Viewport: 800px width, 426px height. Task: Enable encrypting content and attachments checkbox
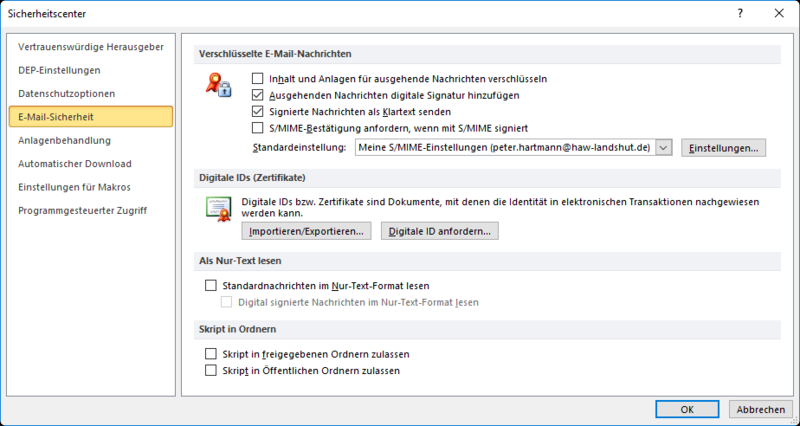(x=258, y=78)
